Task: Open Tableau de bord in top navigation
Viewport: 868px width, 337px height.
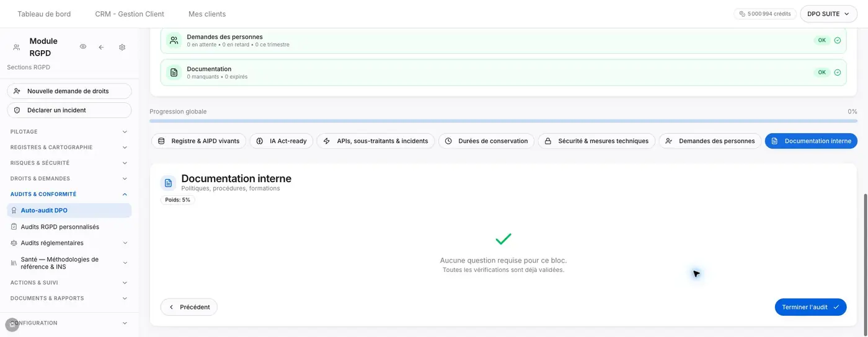Action: click(x=44, y=14)
